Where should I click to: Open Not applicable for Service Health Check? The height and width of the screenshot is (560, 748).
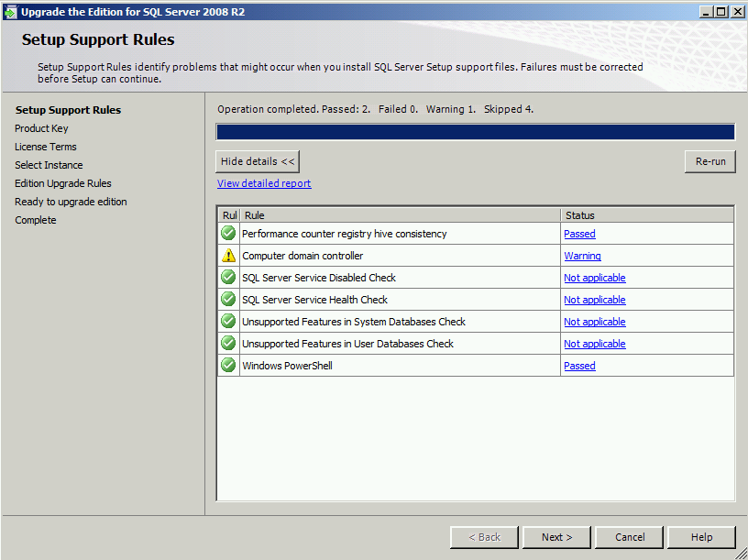coord(594,300)
